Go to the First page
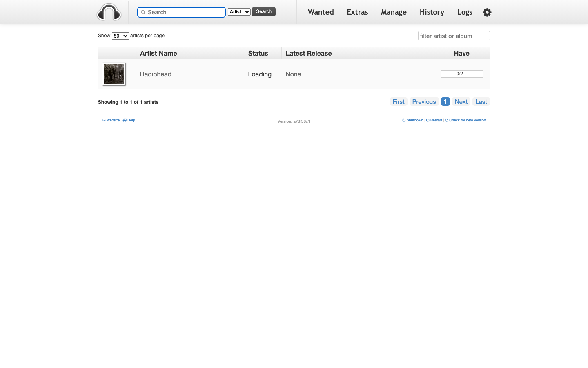 click(399, 102)
